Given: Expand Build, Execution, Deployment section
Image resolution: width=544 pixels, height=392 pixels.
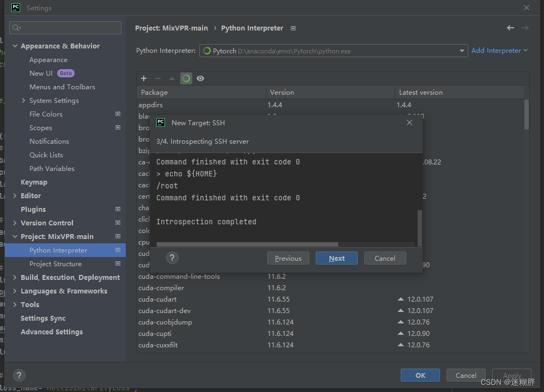Looking at the screenshot, I should [15, 277].
